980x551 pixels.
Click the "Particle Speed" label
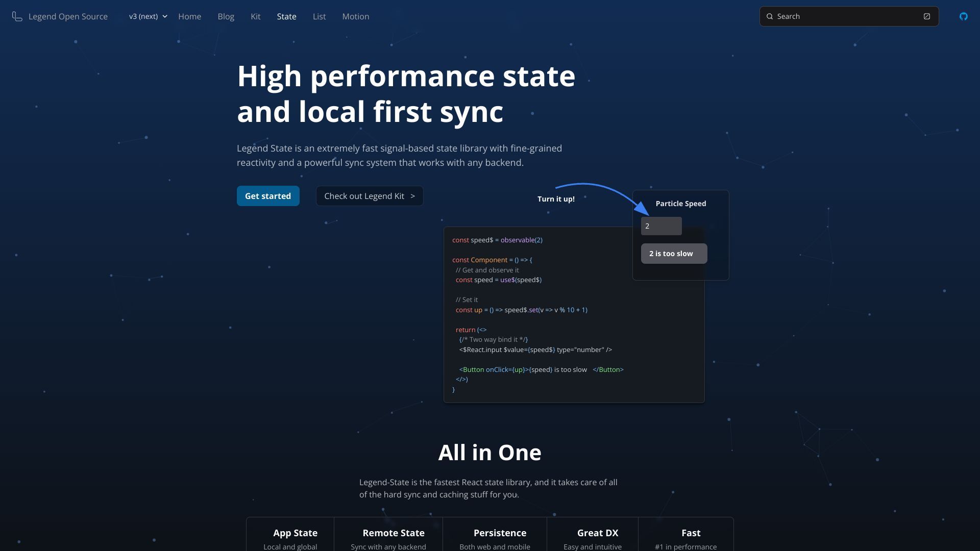coord(681,204)
